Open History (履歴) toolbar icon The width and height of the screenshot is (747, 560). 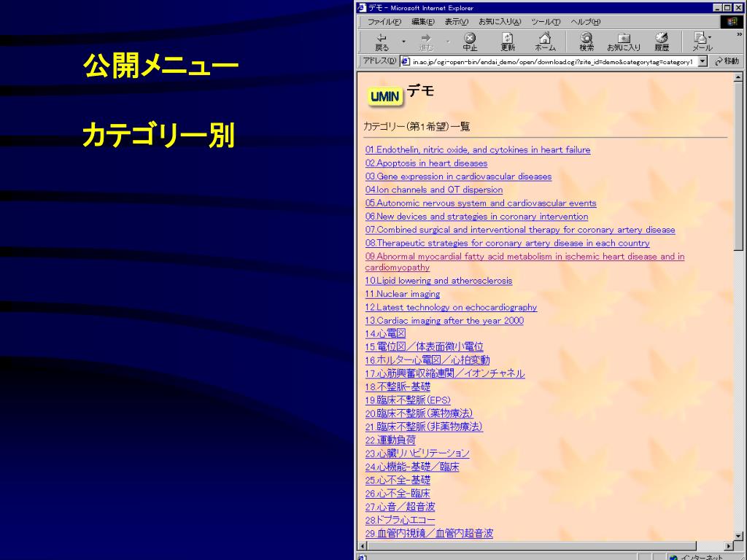click(661, 42)
